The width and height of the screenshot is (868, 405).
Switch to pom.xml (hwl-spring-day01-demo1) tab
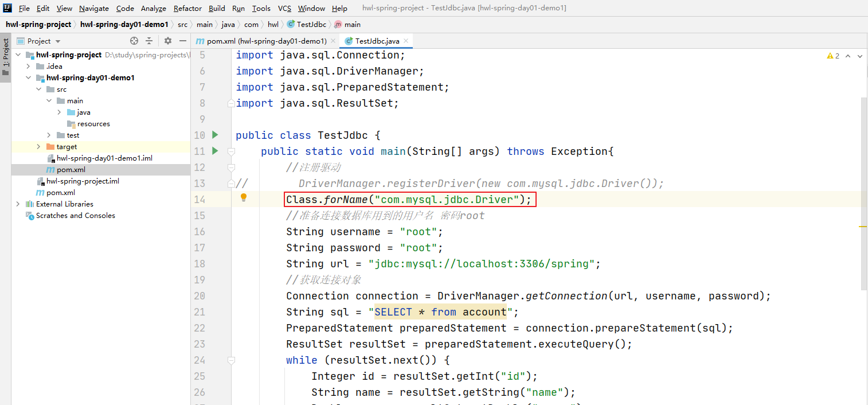point(265,41)
